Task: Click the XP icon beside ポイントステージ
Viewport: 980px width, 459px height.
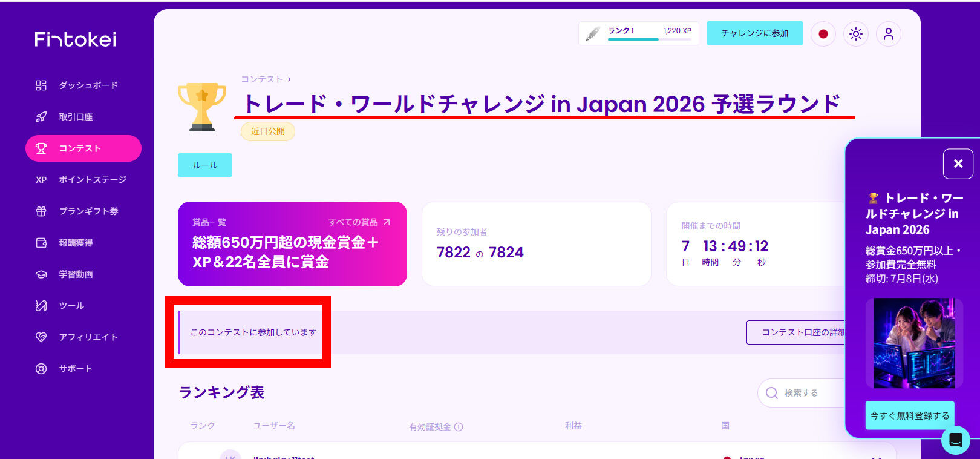Action: (41, 180)
